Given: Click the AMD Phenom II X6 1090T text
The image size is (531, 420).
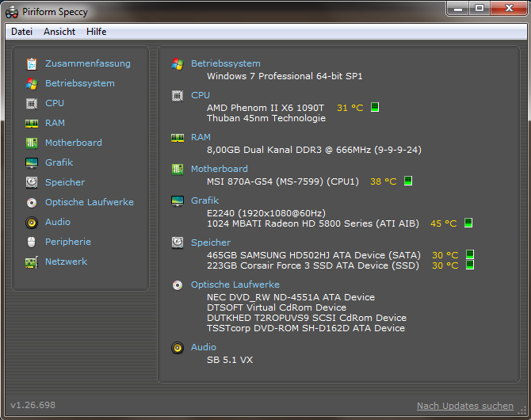Looking at the screenshot, I should tap(265, 108).
